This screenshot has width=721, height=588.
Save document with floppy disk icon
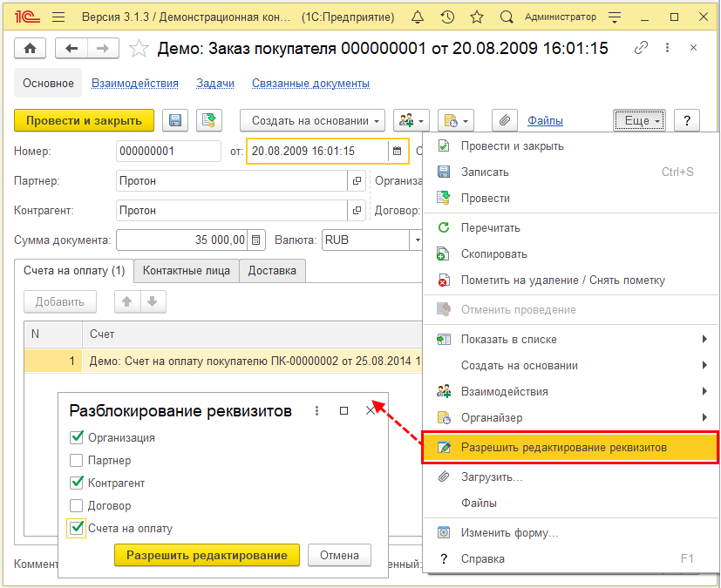pos(174,121)
